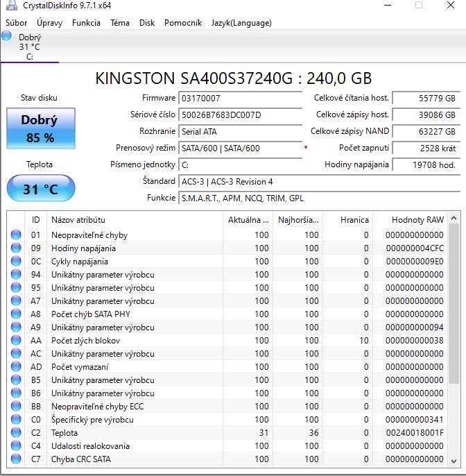Image resolution: width=466 pixels, height=476 pixels.
Task: Open the Úpravy menu
Action: 49,23
